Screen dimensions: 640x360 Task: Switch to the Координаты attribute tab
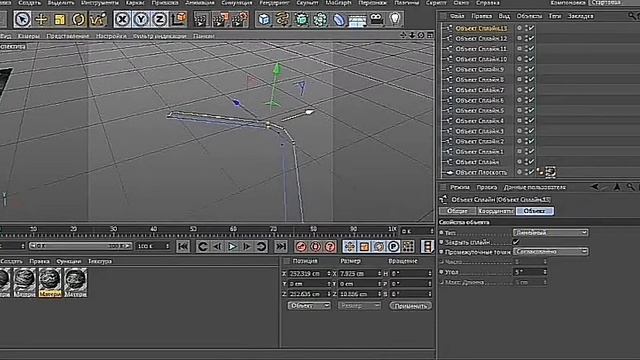coord(496,211)
